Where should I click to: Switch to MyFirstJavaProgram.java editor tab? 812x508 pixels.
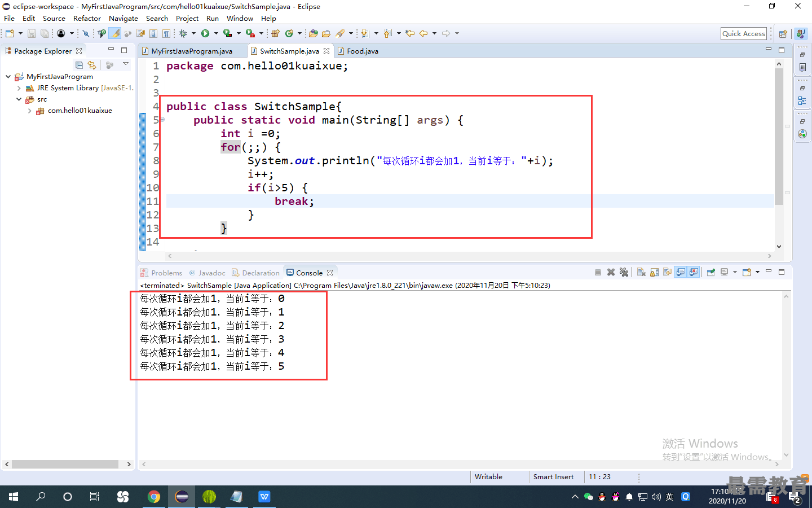(x=191, y=51)
